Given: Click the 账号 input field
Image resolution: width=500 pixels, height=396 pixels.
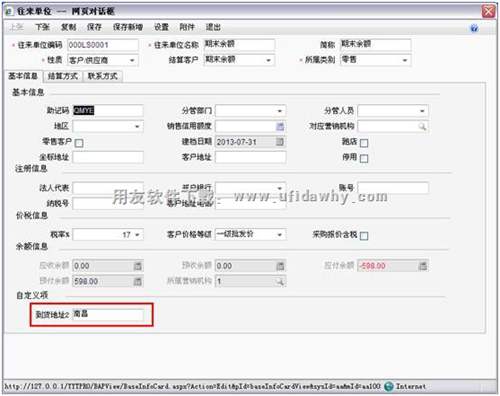Looking at the screenshot, I should pos(393,188).
